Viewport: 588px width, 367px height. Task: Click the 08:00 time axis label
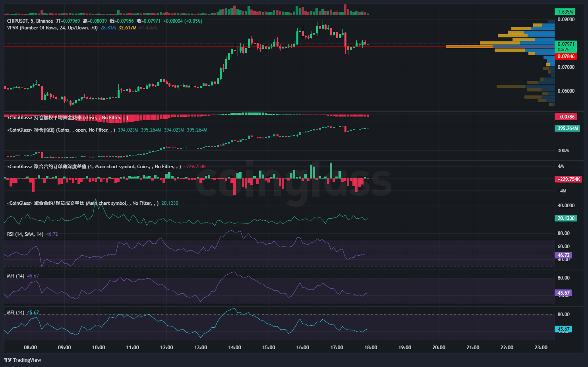[30, 348]
